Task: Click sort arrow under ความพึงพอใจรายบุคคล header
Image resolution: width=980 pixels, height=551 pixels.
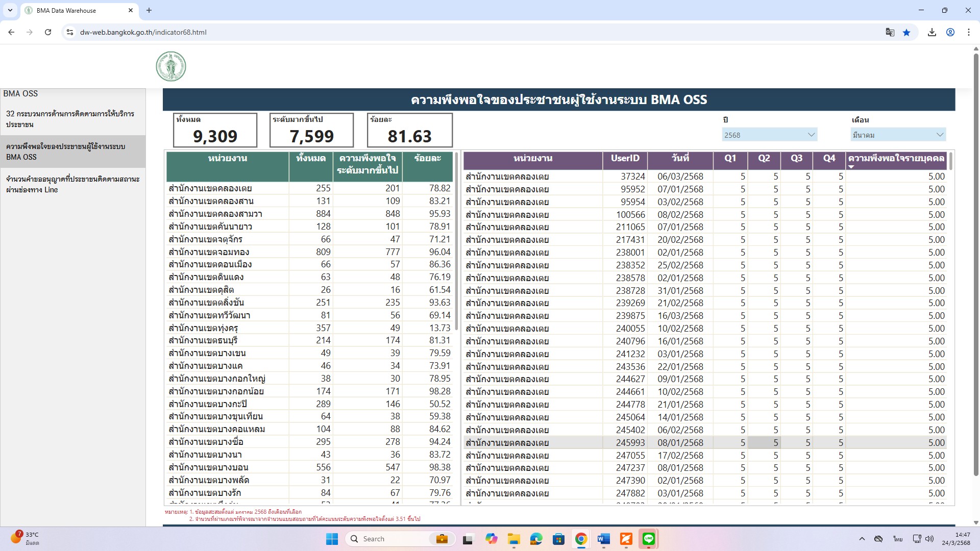Action: point(851,167)
